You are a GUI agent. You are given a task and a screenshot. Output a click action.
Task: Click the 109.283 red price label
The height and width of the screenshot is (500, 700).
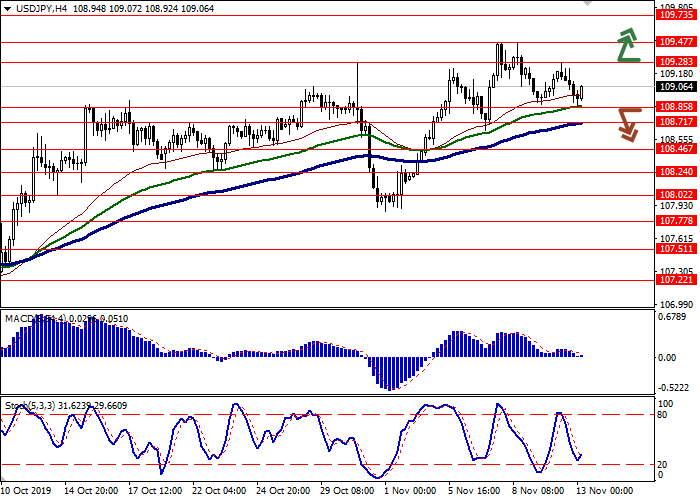(x=676, y=61)
